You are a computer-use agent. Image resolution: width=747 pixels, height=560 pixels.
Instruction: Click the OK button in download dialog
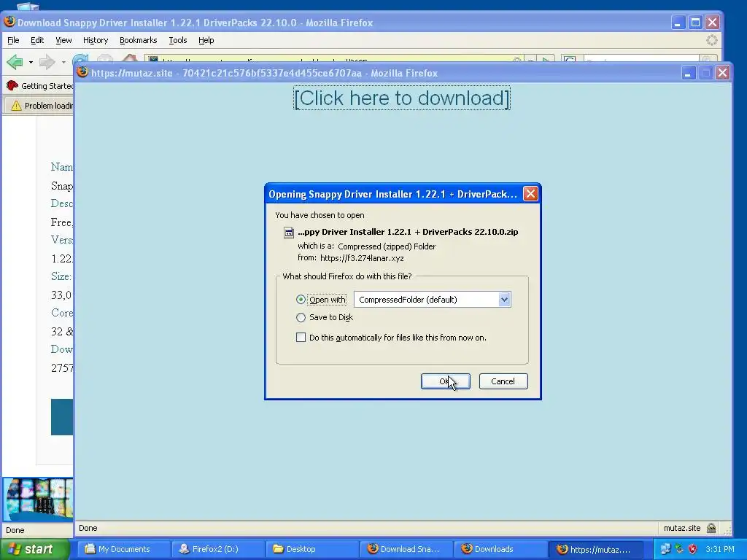click(446, 381)
